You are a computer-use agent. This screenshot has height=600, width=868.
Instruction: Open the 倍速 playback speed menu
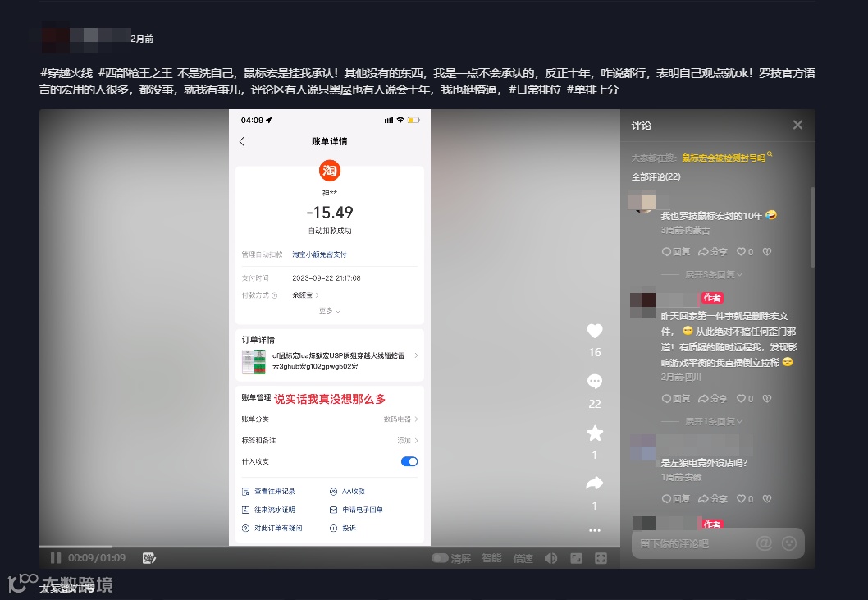click(523, 558)
